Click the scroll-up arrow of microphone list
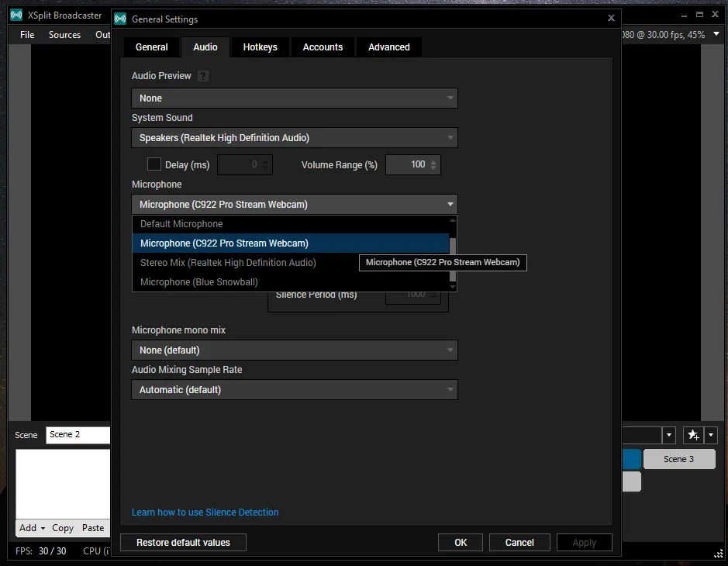The height and width of the screenshot is (566, 728). click(x=453, y=220)
